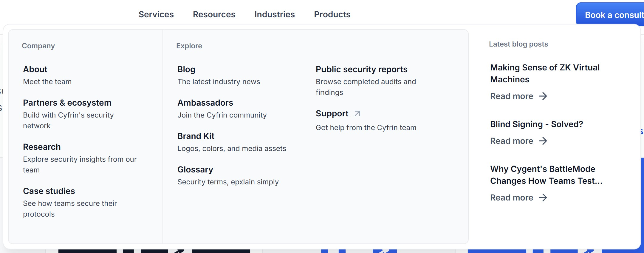Click arrow icon after Blind Signing Read more
Viewport: 644px width, 253px height.
(543, 141)
